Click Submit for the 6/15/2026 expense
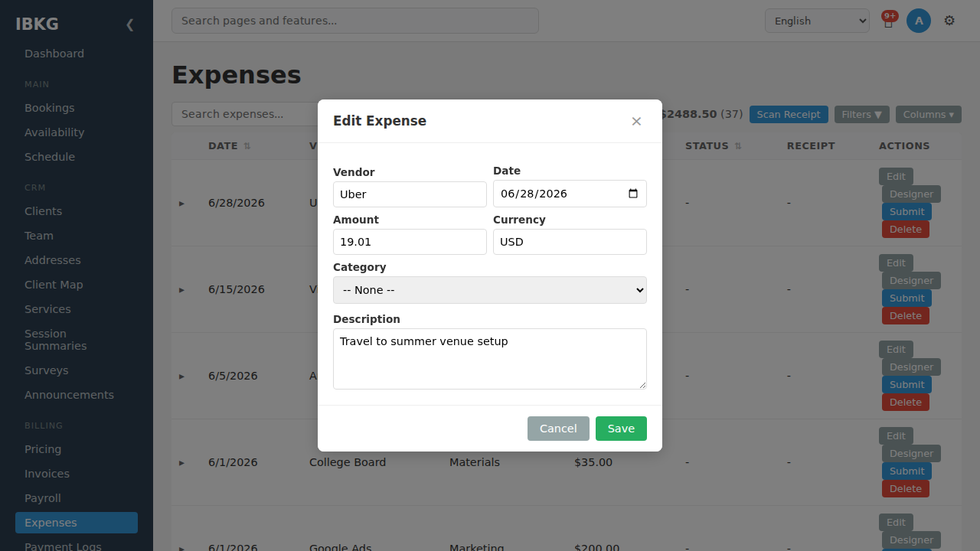The width and height of the screenshot is (980, 551). 906,298
